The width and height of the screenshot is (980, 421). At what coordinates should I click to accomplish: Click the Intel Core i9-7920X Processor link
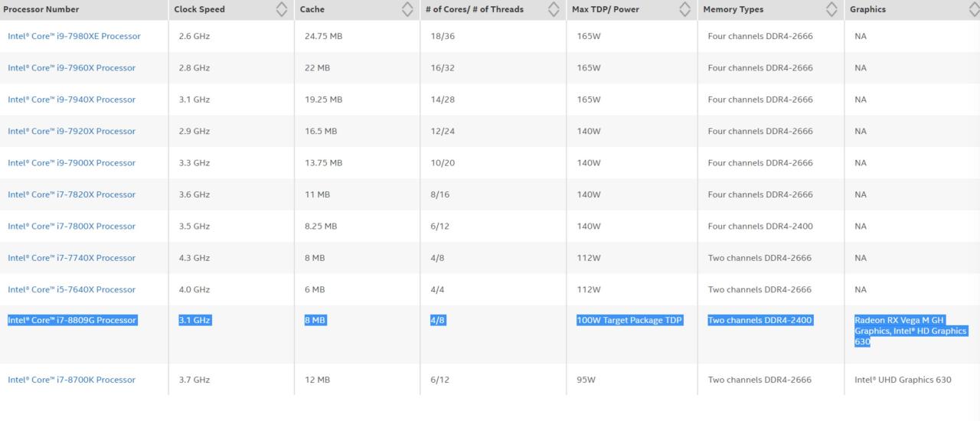pyautogui.click(x=71, y=132)
